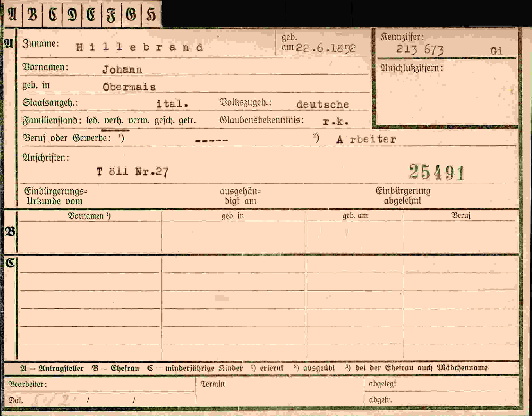
Task: Click the religion value 'r.k.'
Action: tap(336, 121)
